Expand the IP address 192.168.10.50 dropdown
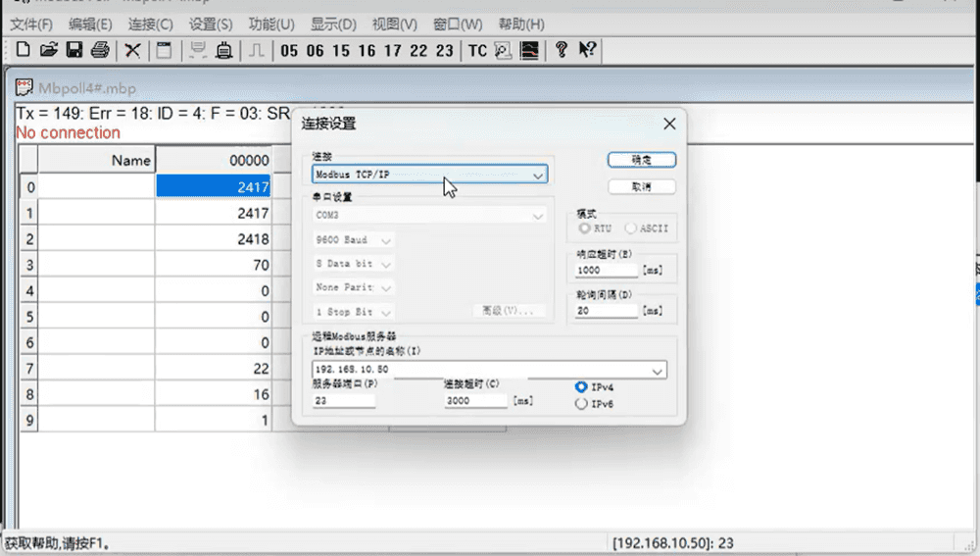This screenshot has width=980, height=556. [x=658, y=371]
